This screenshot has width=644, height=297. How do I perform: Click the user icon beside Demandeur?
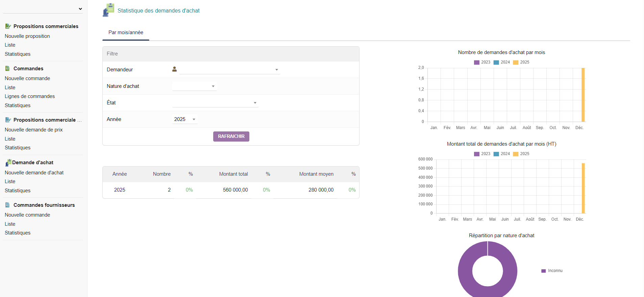click(x=174, y=69)
